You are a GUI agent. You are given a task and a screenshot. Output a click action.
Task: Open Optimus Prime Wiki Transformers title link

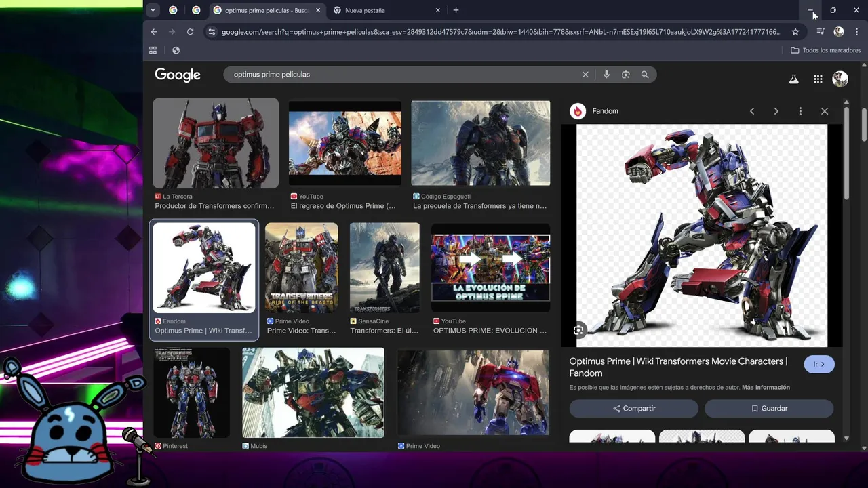click(x=678, y=367)
